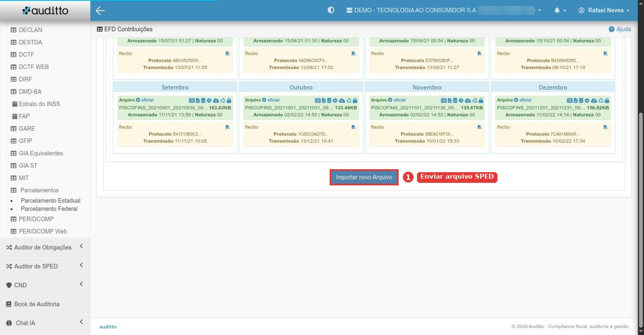Open the Recibo PDF icon with protocol ABC45250D0
Screen dimensions: 644x335
[227, 53]
